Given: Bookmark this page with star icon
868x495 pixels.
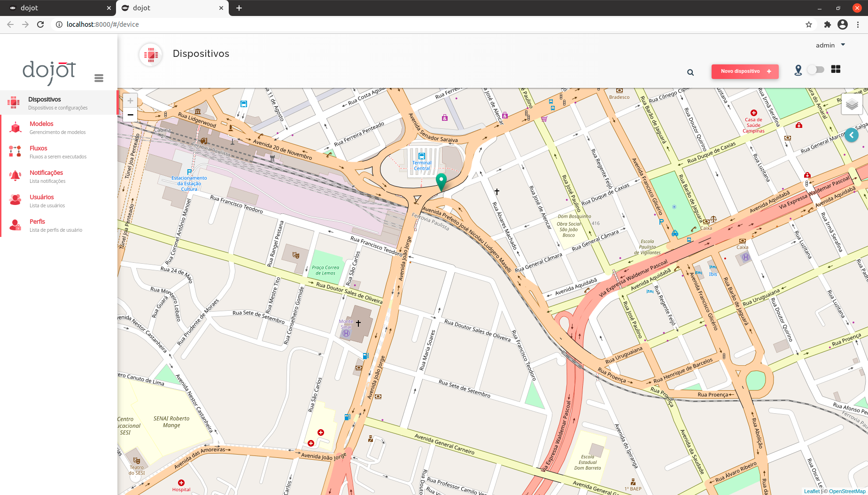Looking at the screenshot, I should (x=809, y=24).
